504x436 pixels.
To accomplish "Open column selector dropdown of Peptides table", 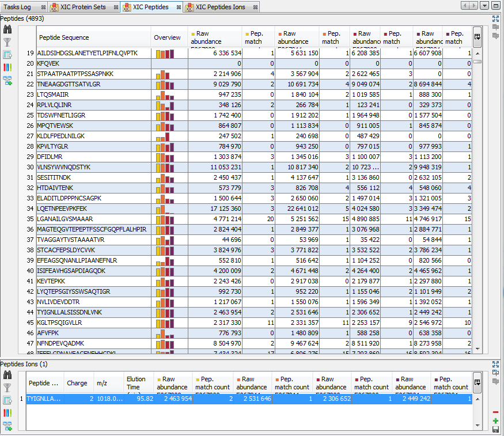I will pyautogui.click(x=477, y=36).
